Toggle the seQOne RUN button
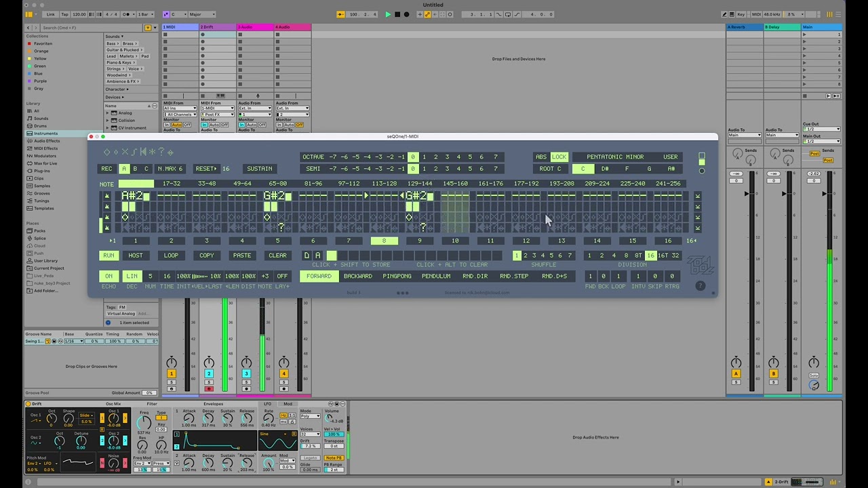 point(108,256)
